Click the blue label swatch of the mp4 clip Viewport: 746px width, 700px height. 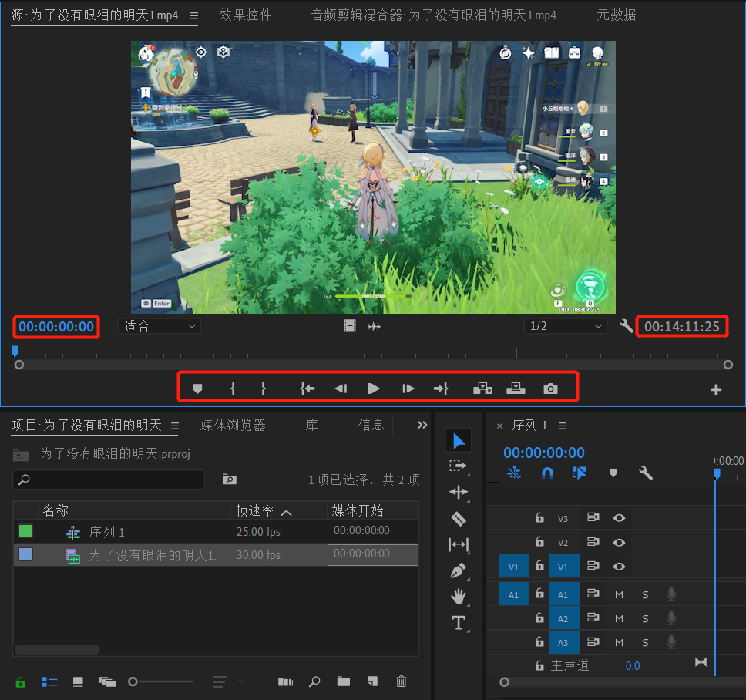[x=25, y=554]
